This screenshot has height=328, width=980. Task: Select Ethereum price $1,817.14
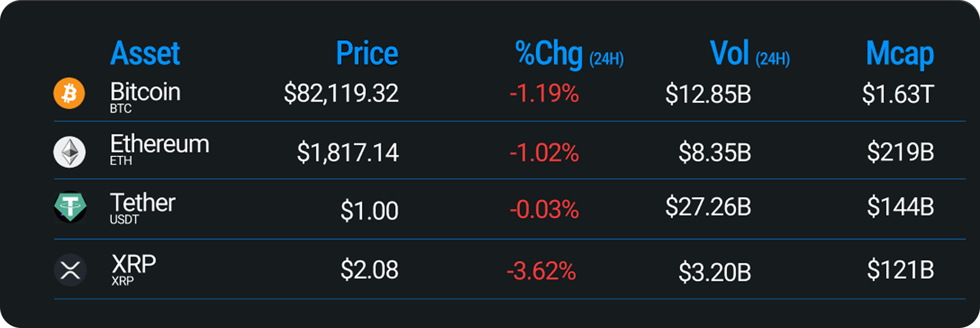pyautogui.click(x=348, y=153)
